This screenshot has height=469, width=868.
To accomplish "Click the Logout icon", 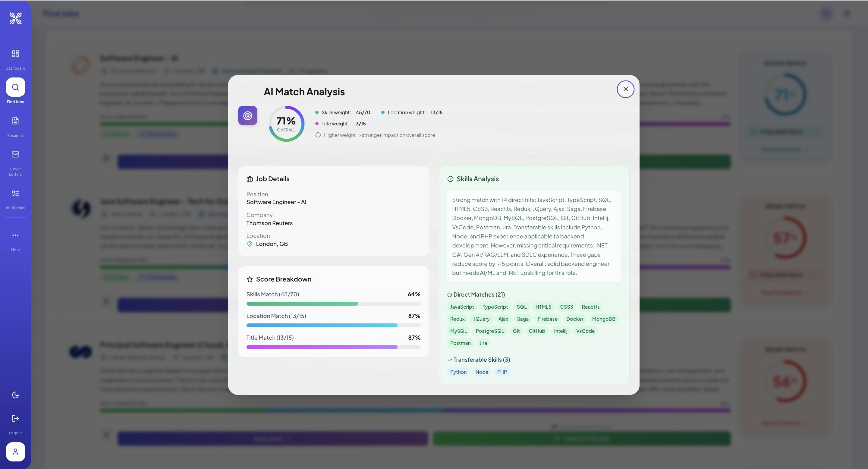I will (x=15, y=418).
